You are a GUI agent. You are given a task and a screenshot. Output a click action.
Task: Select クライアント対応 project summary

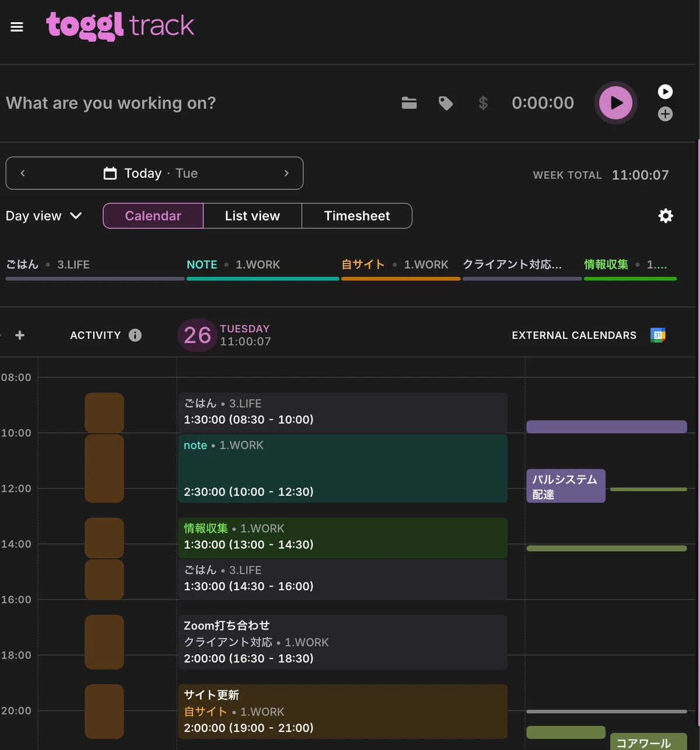[x=521, y=270]
